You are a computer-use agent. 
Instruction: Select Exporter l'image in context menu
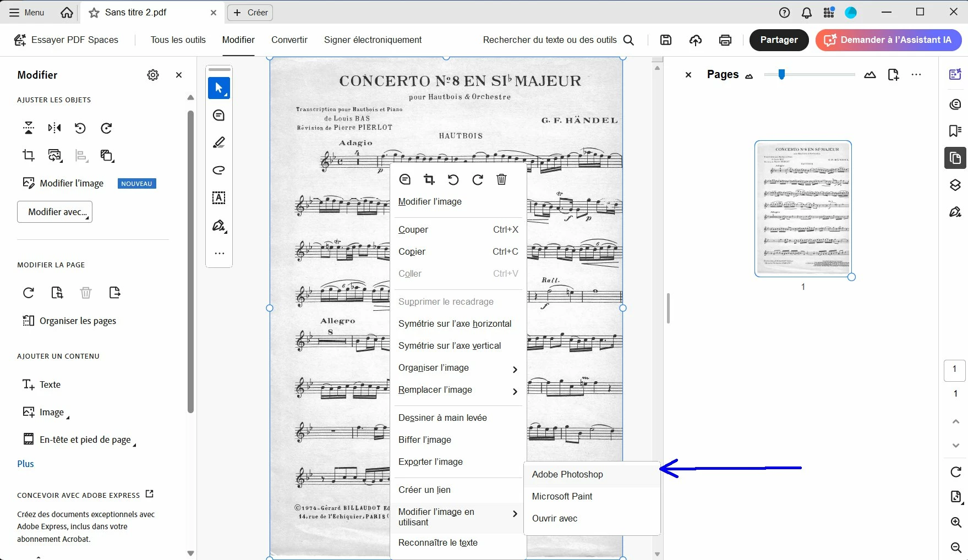(458, 462)
